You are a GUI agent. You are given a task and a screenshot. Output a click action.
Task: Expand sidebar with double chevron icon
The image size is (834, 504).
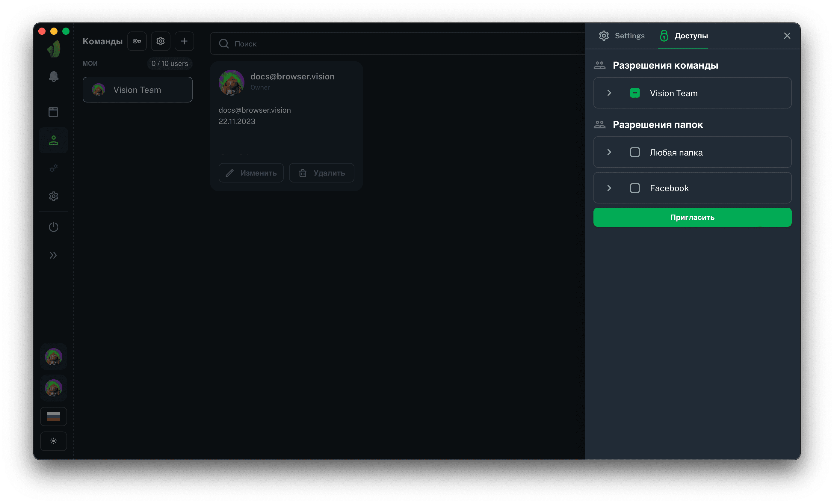(54, 255)
